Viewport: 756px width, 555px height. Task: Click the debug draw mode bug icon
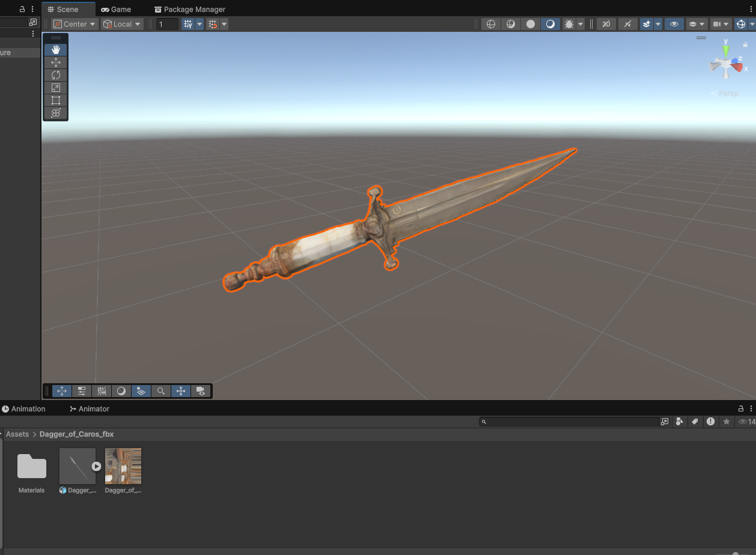[x=569, y=24]
